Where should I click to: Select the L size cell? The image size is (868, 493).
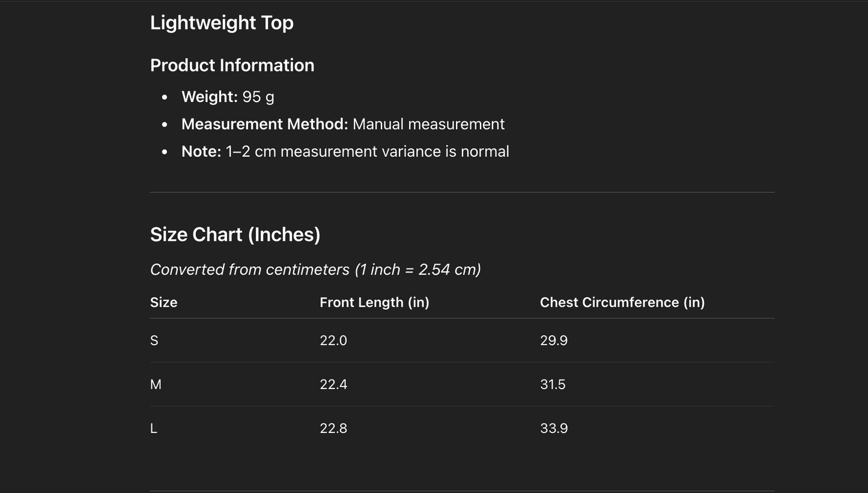154,428
